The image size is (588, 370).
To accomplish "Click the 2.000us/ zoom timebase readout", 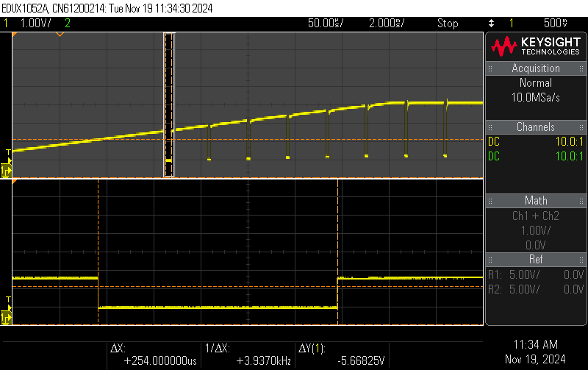I will click(387, 24).
